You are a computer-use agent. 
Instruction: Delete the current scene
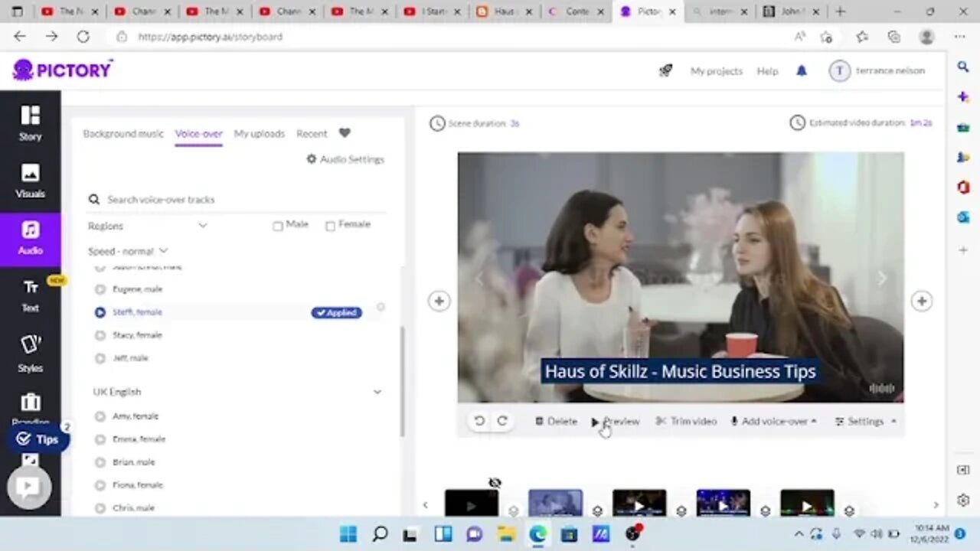tap(556, 421)
